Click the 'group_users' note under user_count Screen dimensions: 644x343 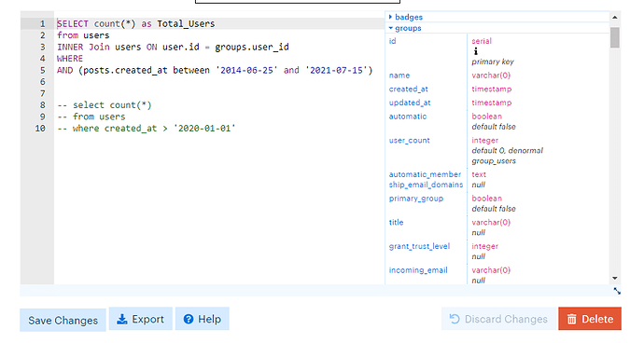point(494,161)
